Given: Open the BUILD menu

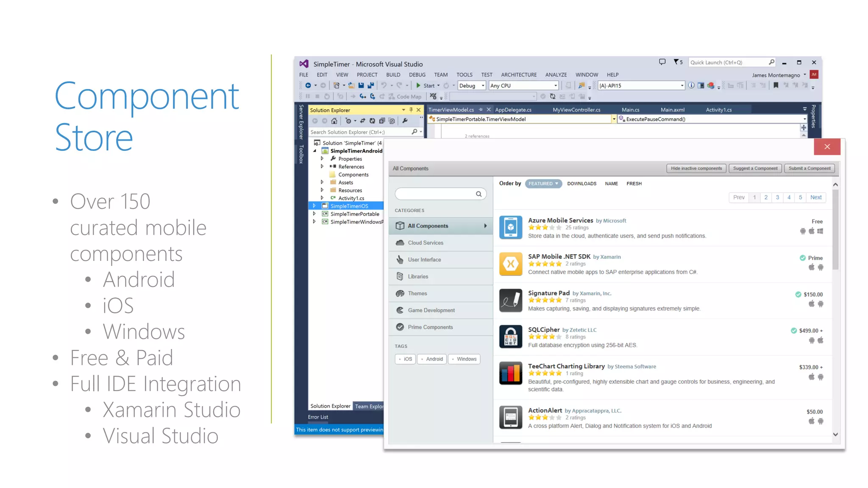Looking at the screenshot, I should 393,75.
